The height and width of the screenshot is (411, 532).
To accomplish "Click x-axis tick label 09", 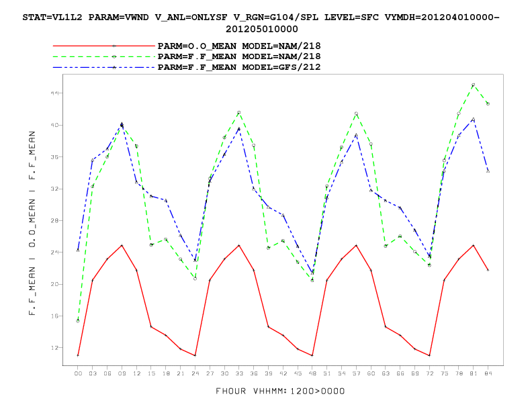I will 122,373.
